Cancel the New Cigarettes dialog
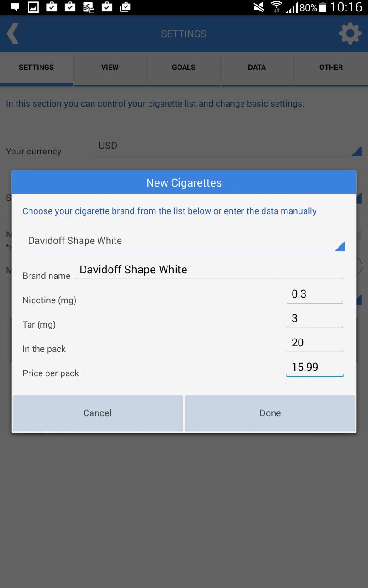 pos(98,413)
